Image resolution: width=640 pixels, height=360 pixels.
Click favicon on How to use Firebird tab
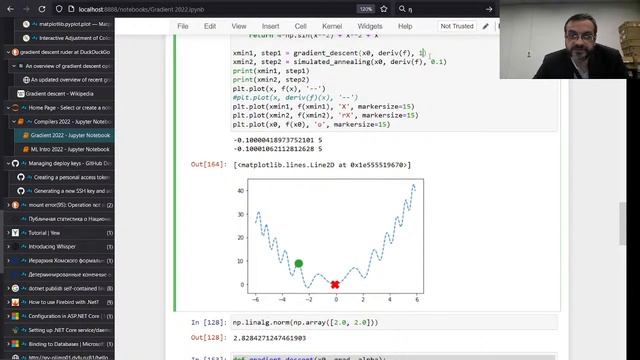point(15,302)
